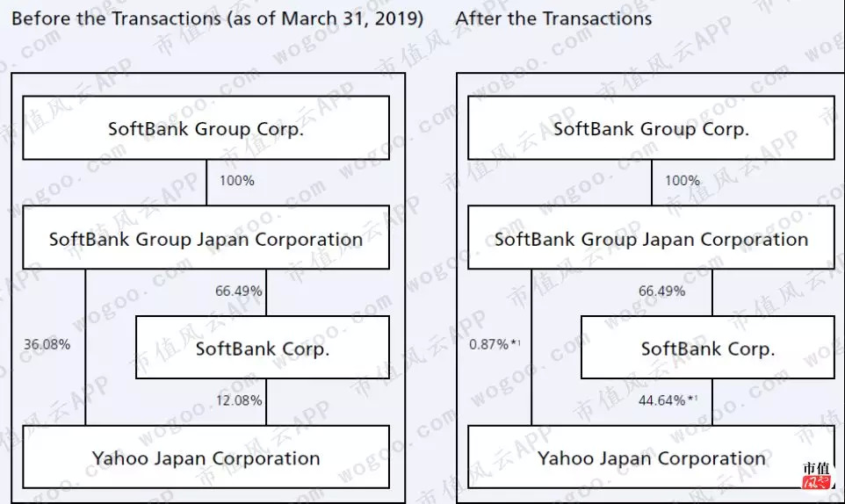Click Yahoo Japan Corporation box in After diagram

pos(651,457)
